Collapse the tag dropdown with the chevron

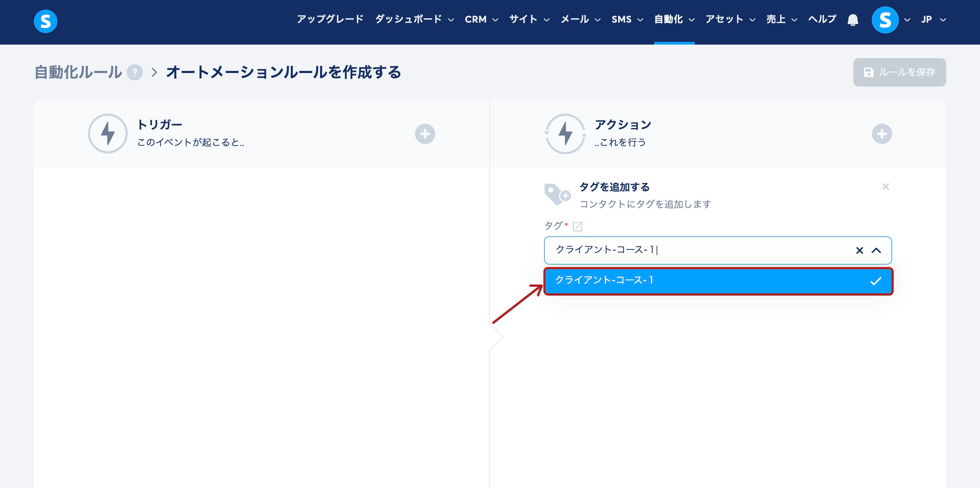point(876,250)
